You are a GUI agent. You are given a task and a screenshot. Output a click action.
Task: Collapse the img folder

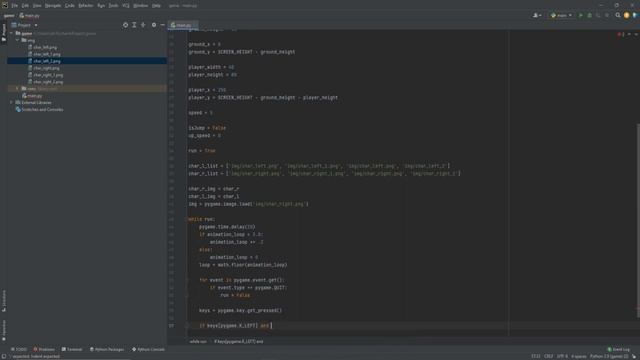pyautogui.click(x=18, y=40)
